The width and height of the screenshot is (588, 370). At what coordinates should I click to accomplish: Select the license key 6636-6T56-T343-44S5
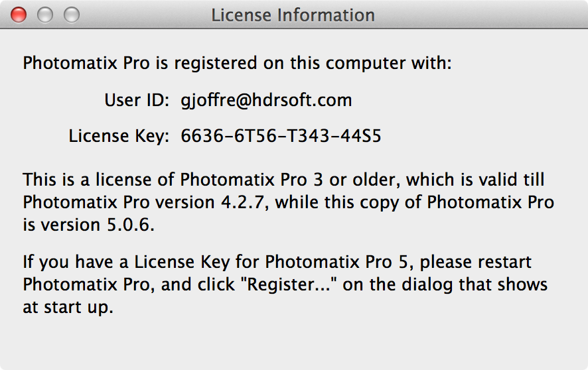click(x=281, y=135)
